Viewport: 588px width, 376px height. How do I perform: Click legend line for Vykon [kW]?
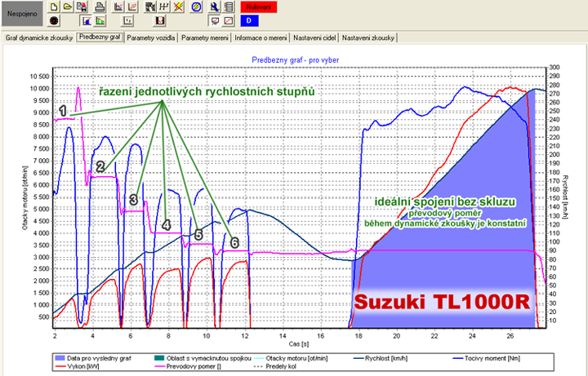point(60,366)
